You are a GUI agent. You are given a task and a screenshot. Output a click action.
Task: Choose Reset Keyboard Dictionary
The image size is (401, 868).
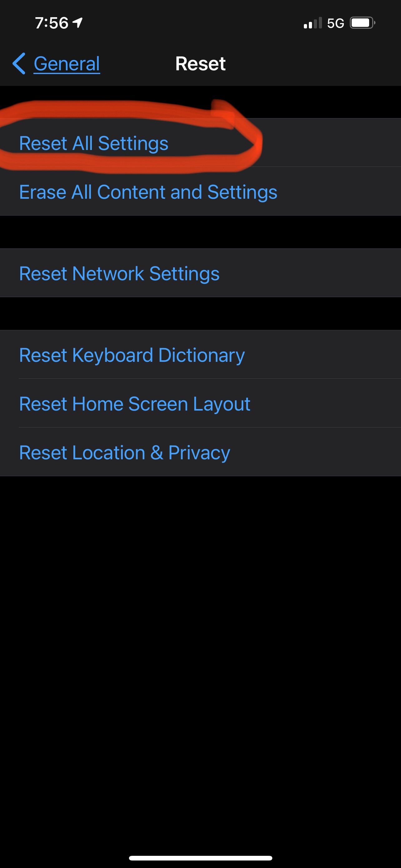132,355
